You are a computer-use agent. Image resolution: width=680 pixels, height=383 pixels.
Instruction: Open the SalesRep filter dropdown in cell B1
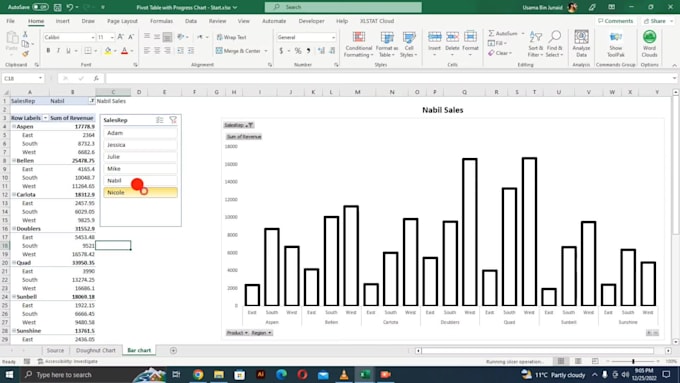click(92, 101)
